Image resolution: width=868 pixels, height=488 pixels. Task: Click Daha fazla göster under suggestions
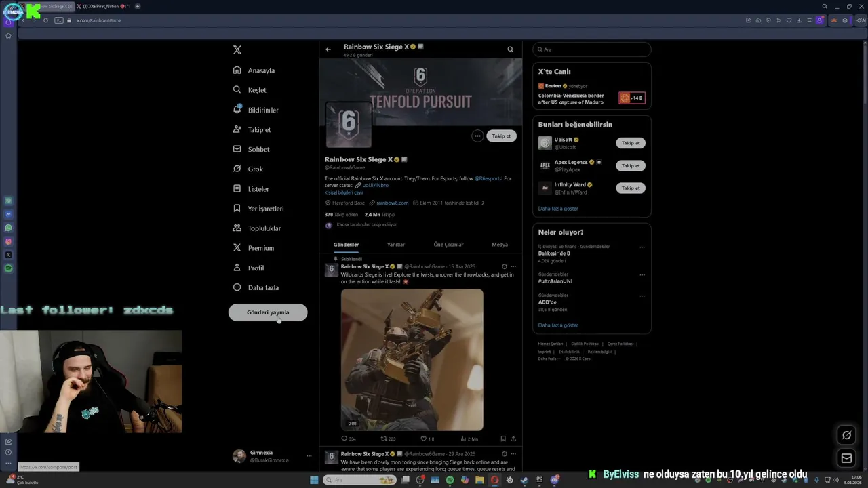point(558,209)
